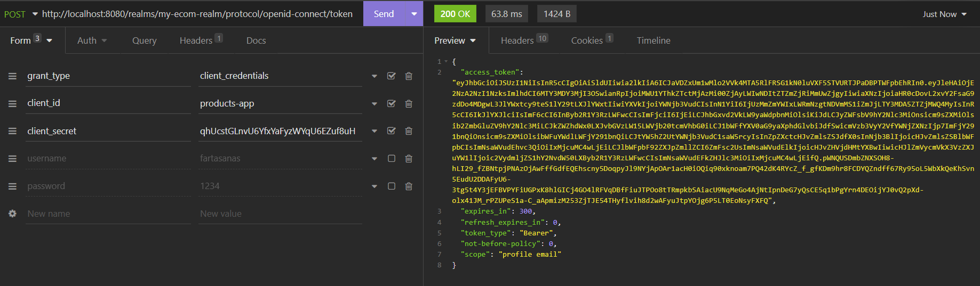
Task: Disable the client_id parameter checkbox
Action: [x=392, y=104]
